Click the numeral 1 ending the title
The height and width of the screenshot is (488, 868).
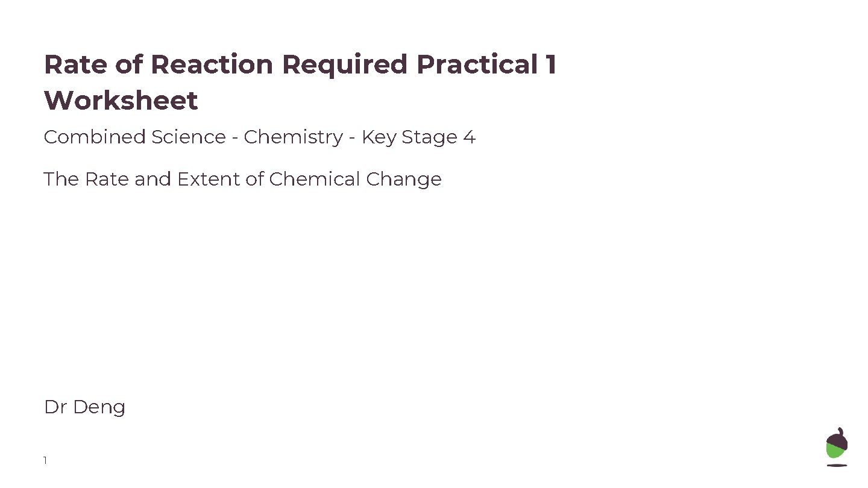tap(550, 64)
